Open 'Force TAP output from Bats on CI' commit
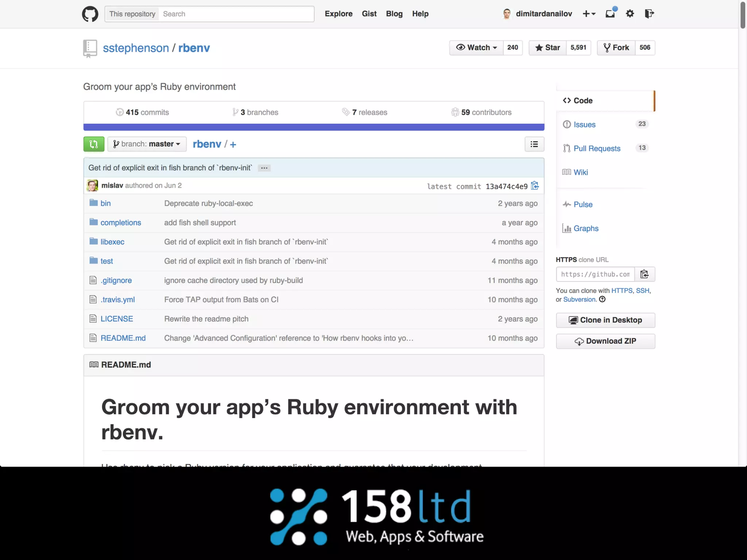Image resolution: width=747 pixels, height=560 pixels. (221, 300)
